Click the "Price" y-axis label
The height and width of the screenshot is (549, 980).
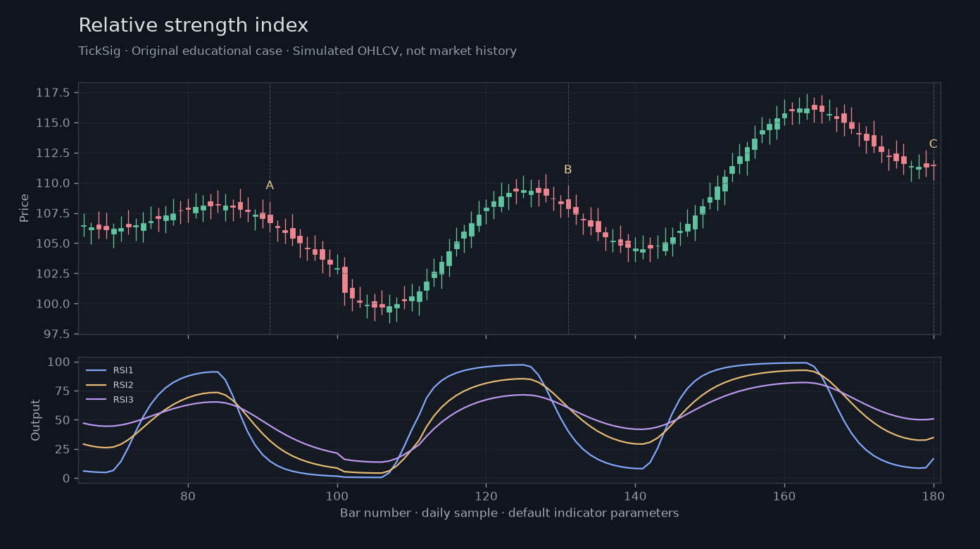25,208
